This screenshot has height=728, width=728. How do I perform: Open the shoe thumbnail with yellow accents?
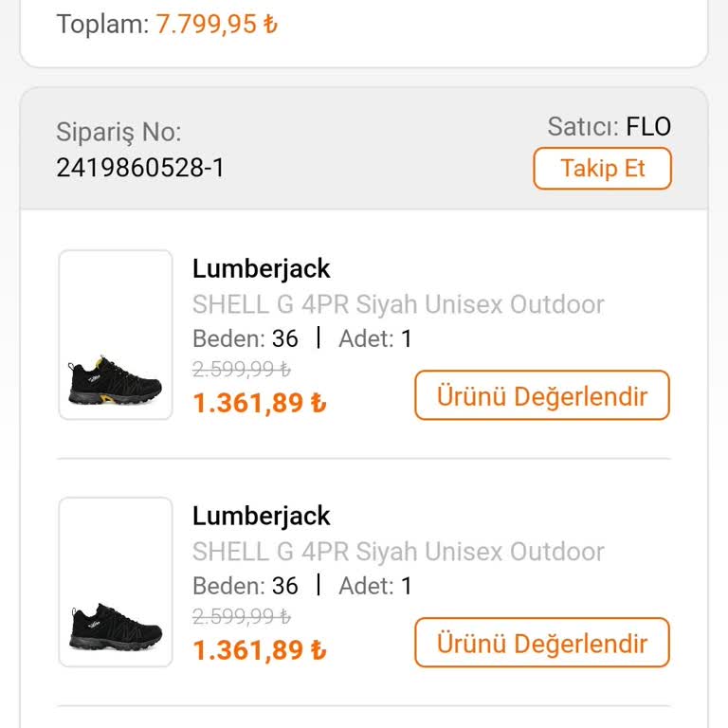(x=116, y=335)
